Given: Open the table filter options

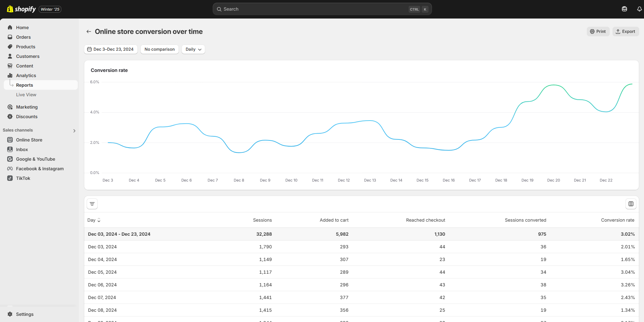Looking at the screenshot, I should [92, 203].
